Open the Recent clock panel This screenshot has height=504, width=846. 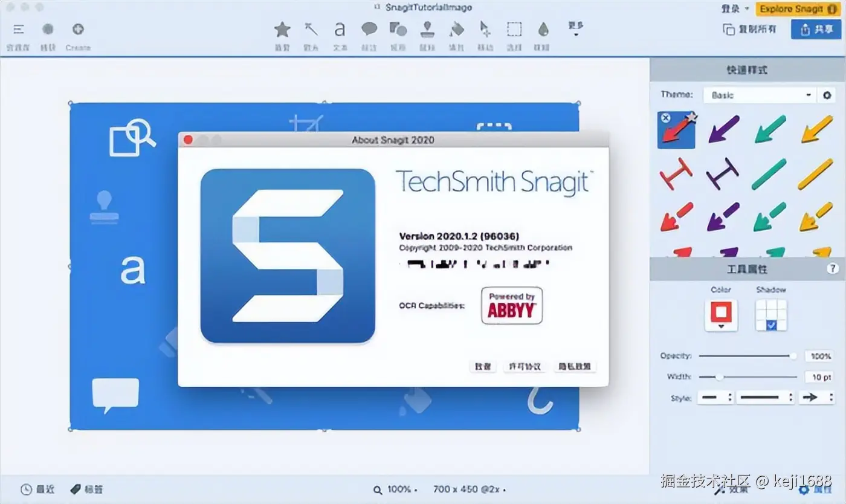coord(37,489)
